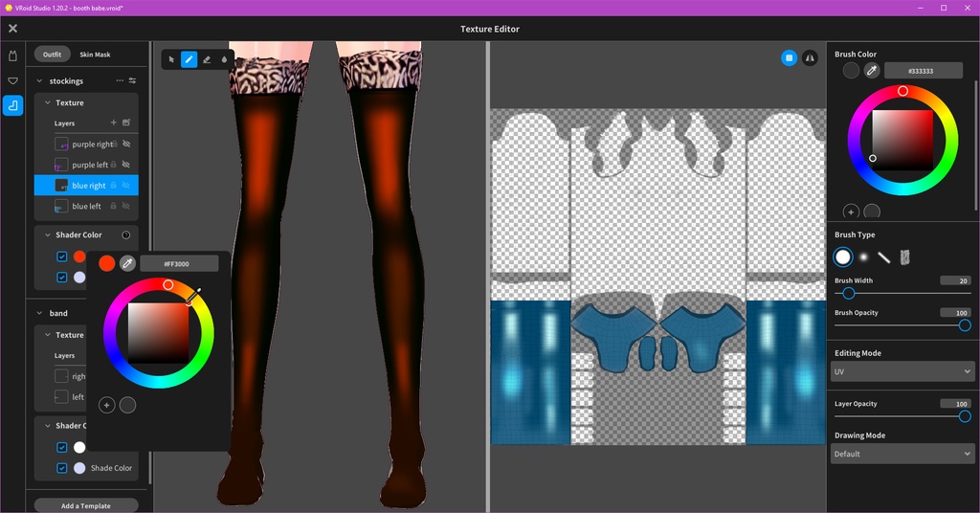Select the purple left layer
The height and width of the screenshot is (513, 980).
tap(86, 165)
